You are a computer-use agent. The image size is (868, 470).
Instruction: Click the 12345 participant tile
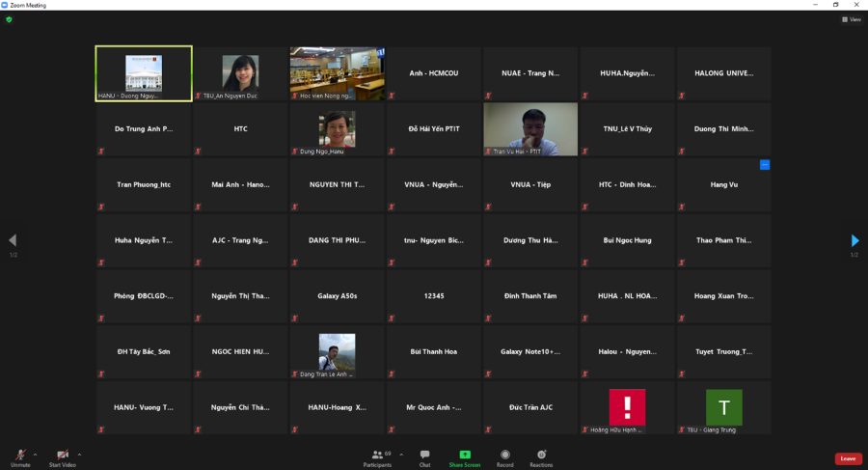433,296
